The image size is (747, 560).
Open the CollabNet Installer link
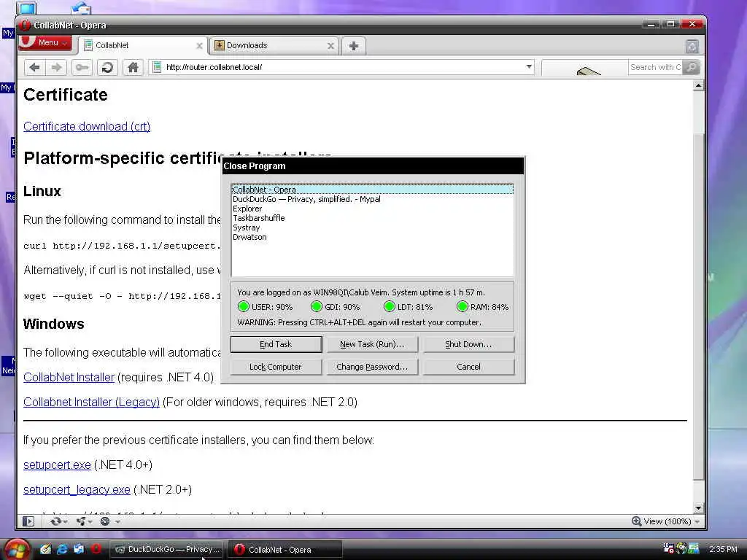[69, 377]
